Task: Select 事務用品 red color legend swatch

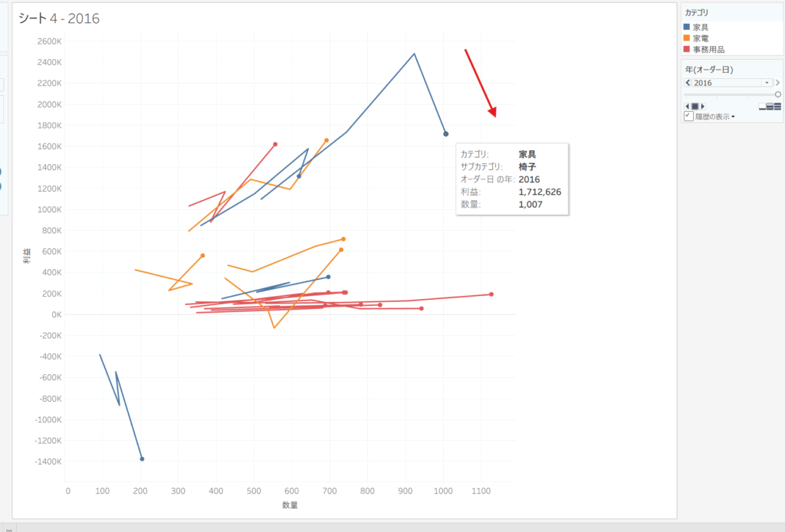Action: 687,49
